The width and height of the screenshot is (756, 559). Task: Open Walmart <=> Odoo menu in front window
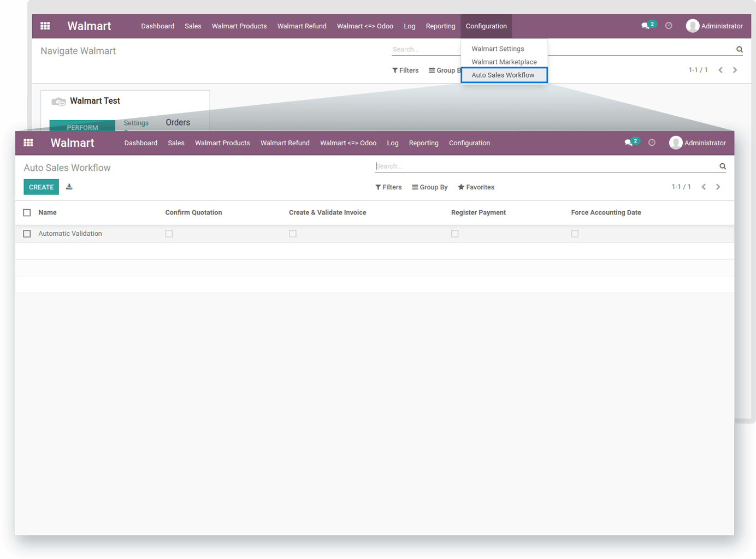coord(348,143)
